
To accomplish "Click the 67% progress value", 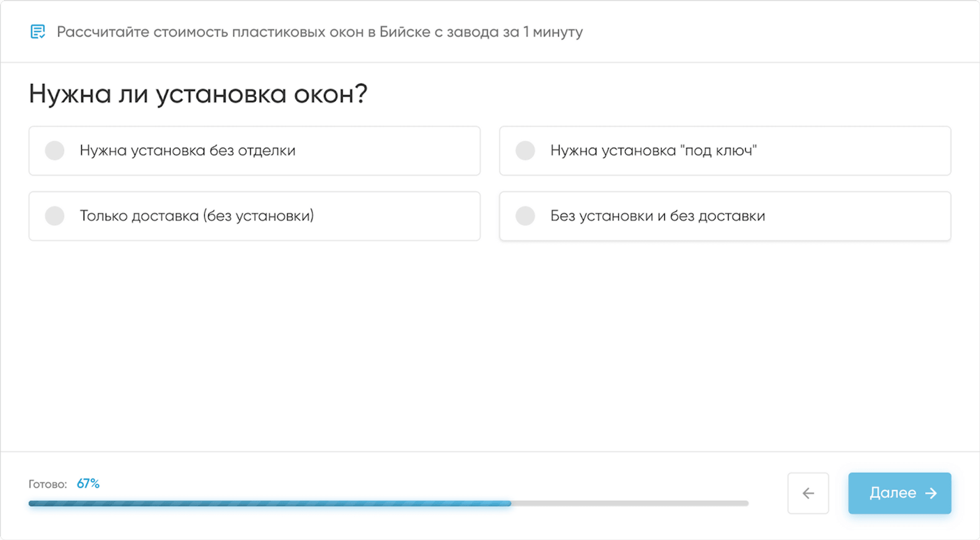I will [x=88, y=484].
